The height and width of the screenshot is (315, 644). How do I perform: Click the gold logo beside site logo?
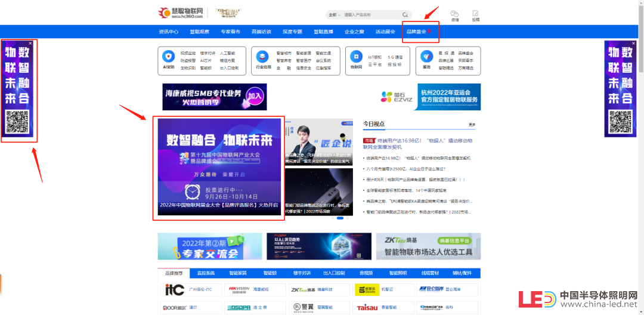228,13
